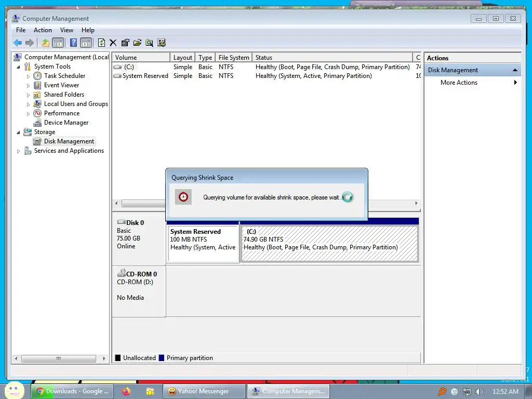Screen dimensions: 532x399
Task: Sort by the Status column header
Action: 332,57
